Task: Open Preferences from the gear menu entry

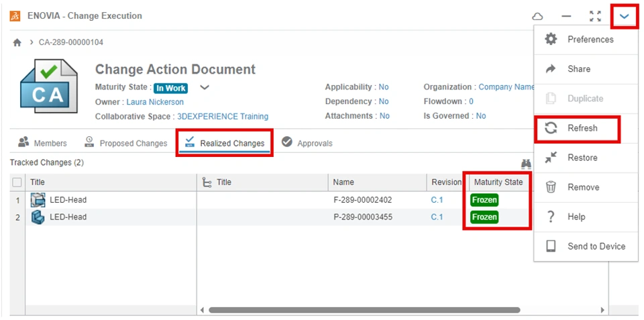Action: click(581, 40)
